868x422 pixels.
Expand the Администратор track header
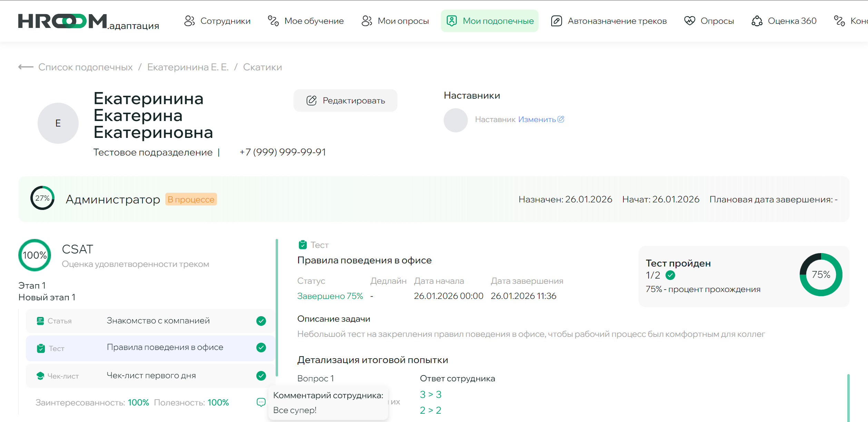point(113,199)
